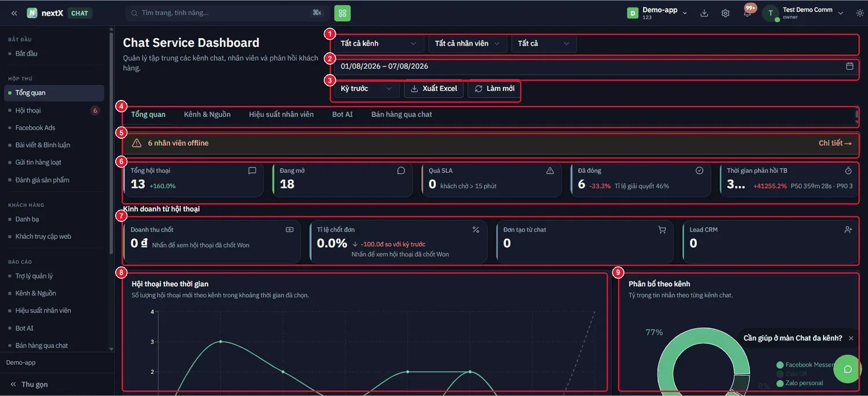
Task: Open Tất cả nhân viên staff dropdown
Action: pos(468,43)
